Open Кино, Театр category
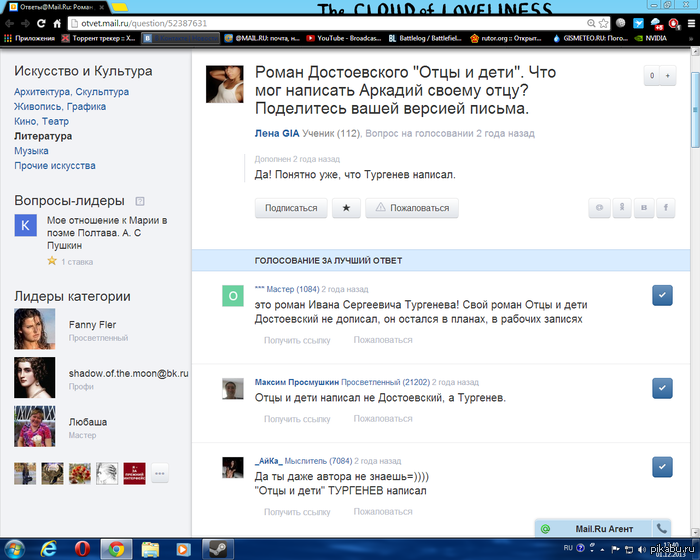 (42, 121)
